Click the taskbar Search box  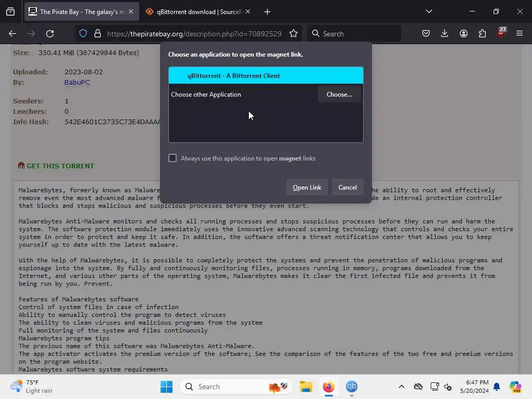pyautogui.click(x=236, y=387)
